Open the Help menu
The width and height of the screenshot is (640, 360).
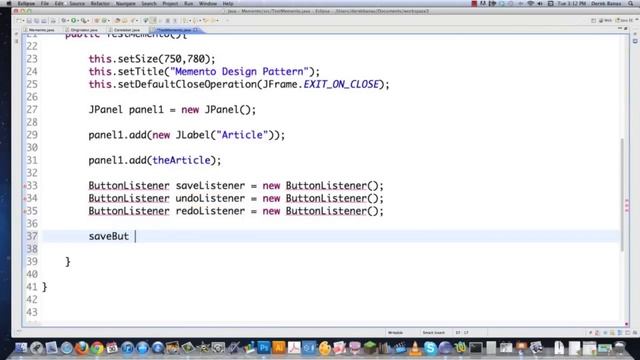[x=228, y=4]
